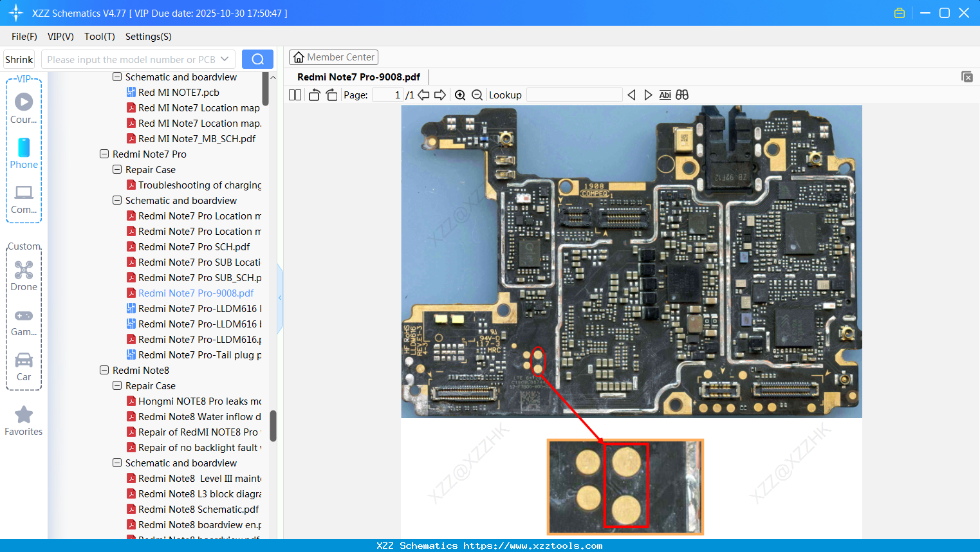Collapse the Redmi Note8 tree node
Image resolution: width=980 pixels, height=552 pixels.
tap(104, 371)
